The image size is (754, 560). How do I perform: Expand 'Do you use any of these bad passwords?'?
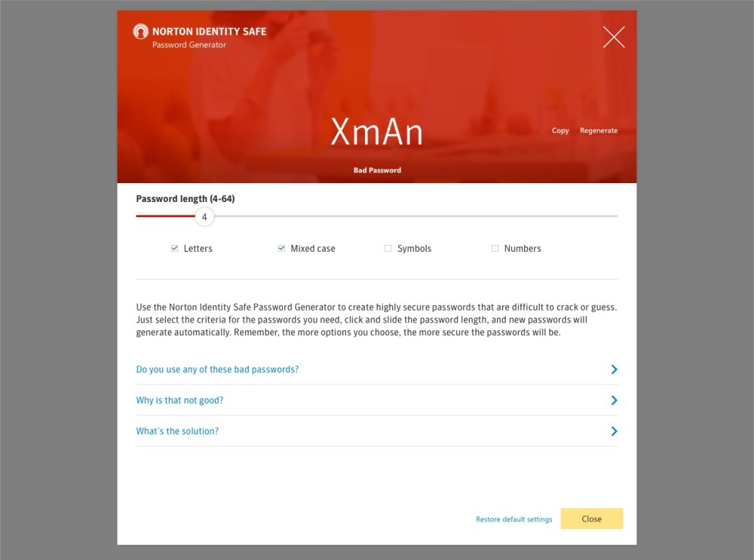(217, 369)
